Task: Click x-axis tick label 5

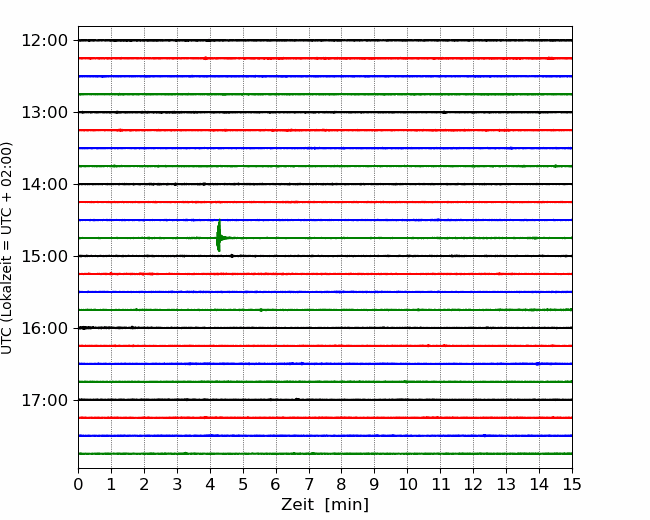Action: [x=243, y=484]
